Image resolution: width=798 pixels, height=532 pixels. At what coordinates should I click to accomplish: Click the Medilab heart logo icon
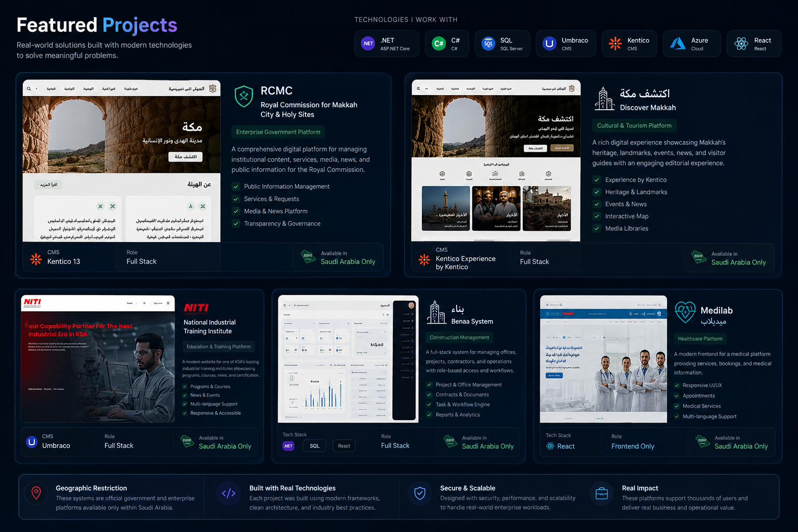click(685, 312)
